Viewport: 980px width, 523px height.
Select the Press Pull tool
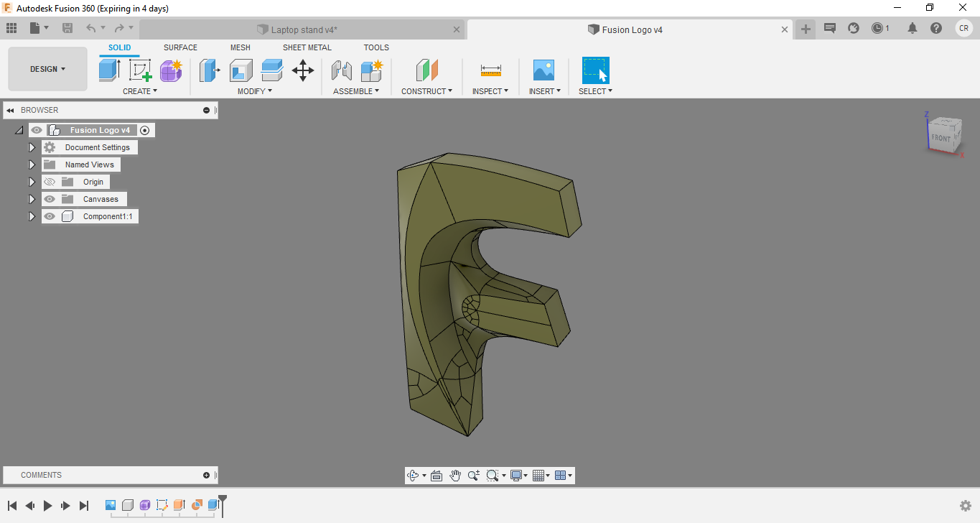(x=209, y=70)
